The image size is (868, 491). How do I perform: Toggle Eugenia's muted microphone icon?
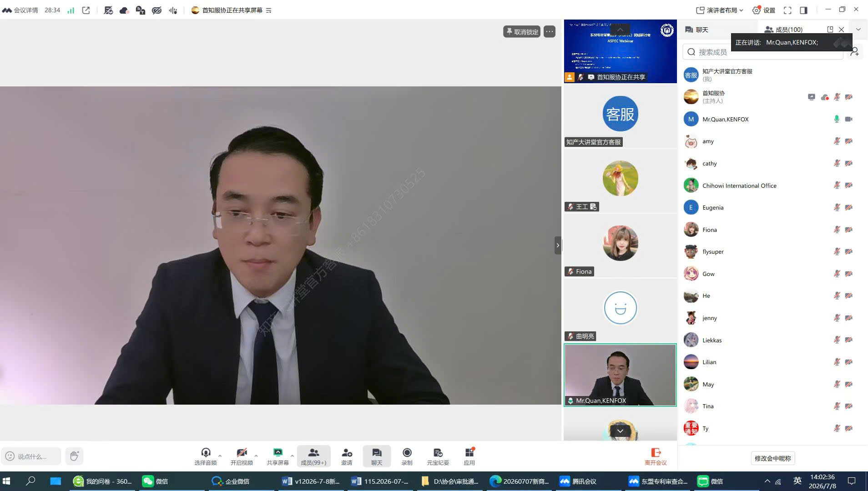coord(837,207)
